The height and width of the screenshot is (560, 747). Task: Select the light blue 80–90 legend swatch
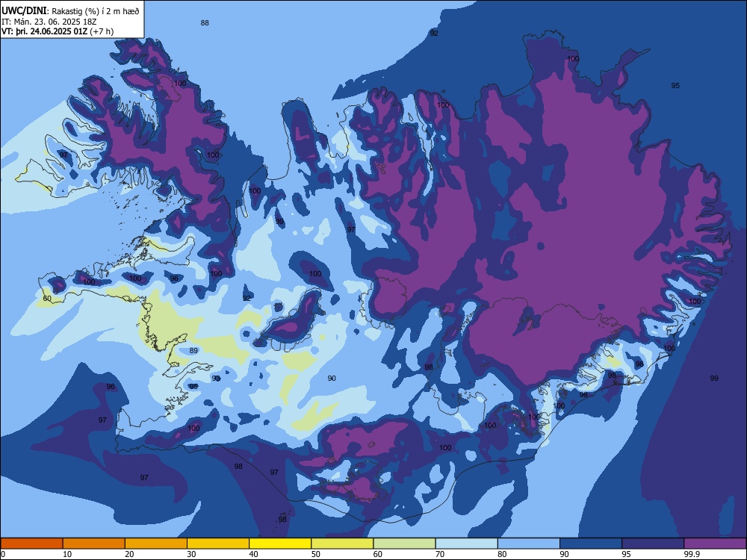click(x=528, y=544)
